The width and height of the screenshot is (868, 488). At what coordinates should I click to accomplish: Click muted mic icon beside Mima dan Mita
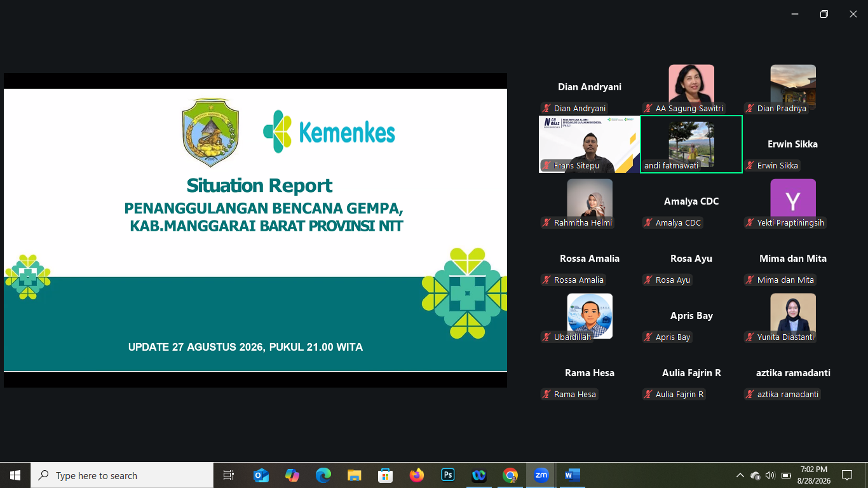point(750,280)
